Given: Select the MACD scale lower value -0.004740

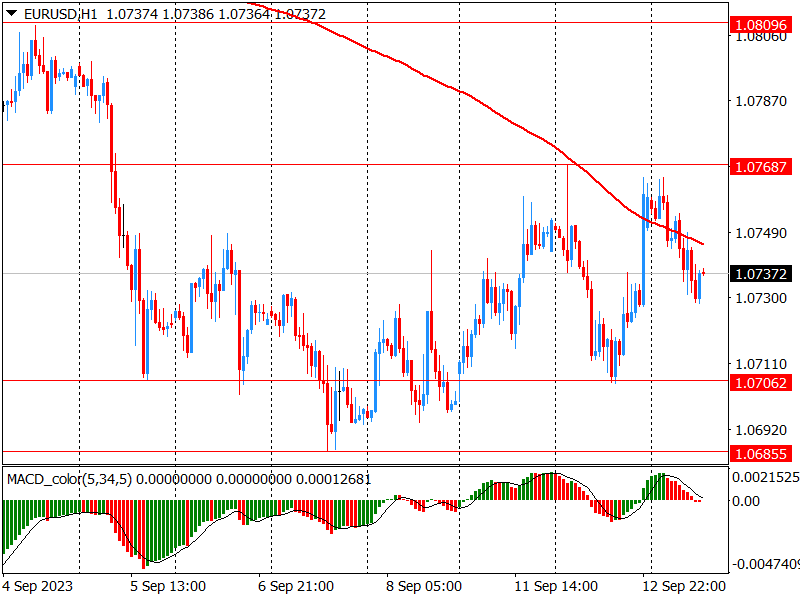Looking at the screenshot, I should 766,564.
